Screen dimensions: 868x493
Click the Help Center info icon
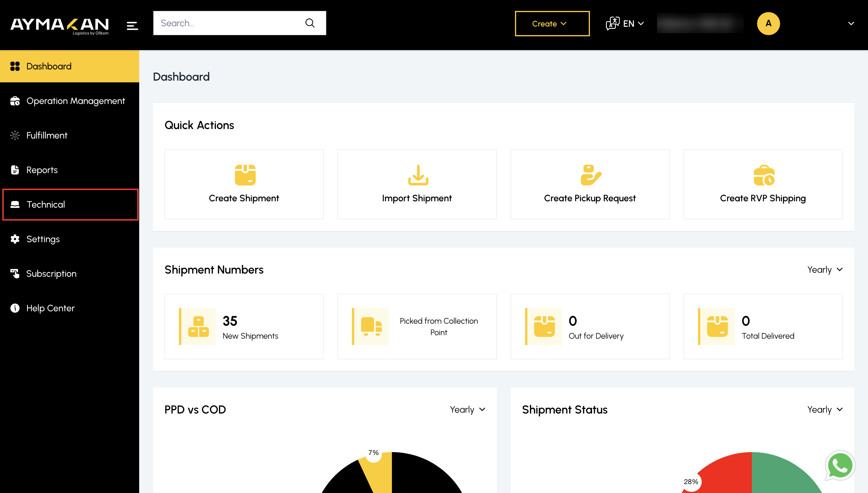click(x=15, y=308)
